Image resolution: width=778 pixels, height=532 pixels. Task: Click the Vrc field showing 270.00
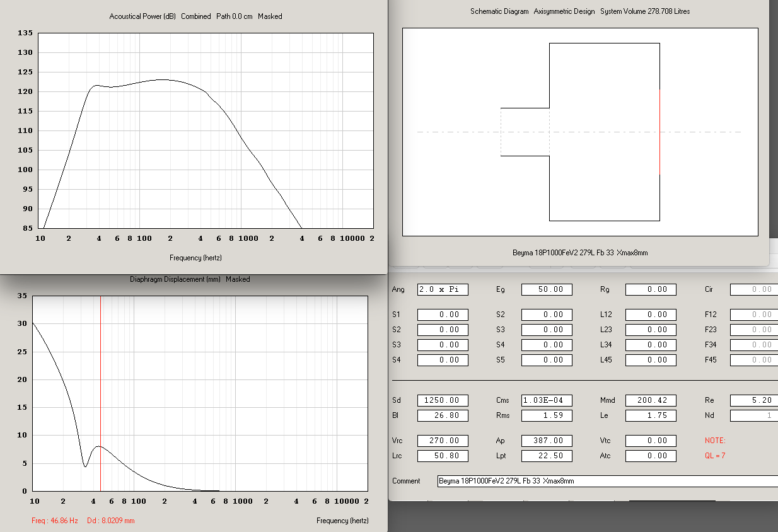(443, 441)
